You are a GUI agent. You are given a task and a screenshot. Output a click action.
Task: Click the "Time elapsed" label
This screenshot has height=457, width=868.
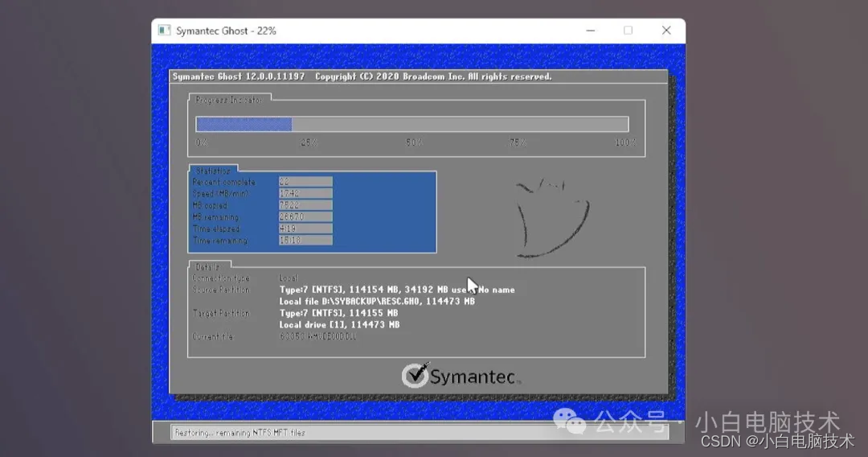pos(216,228)
